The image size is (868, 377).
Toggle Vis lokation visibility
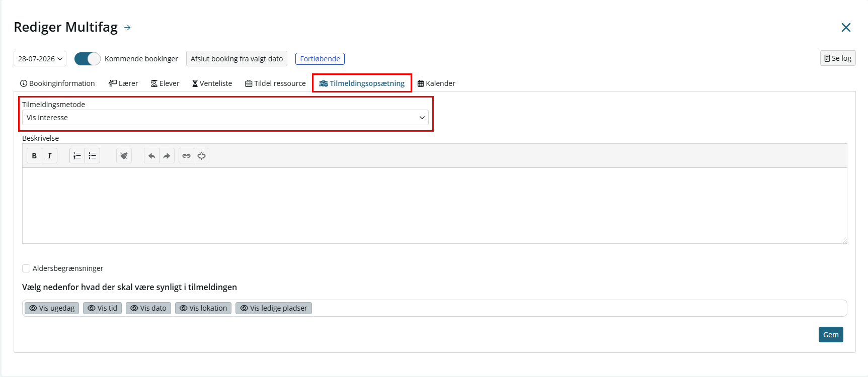coord(203,308)
